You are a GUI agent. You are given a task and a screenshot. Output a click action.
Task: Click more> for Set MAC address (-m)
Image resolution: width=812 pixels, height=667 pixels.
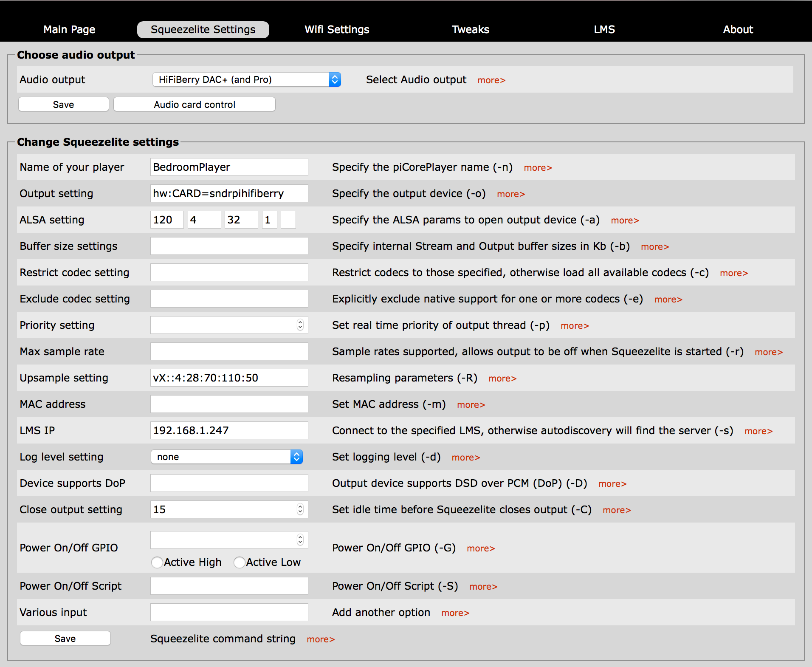click(471, 405)
